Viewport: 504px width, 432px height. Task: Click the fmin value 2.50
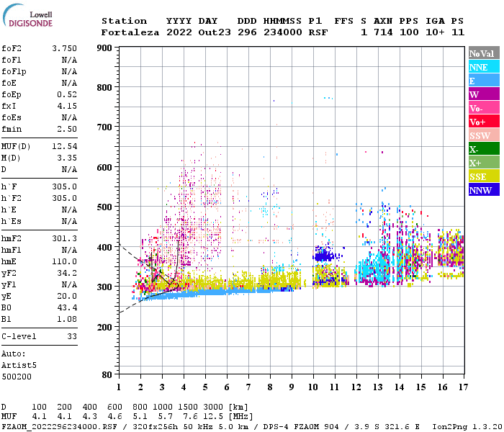tap(67, 129)
